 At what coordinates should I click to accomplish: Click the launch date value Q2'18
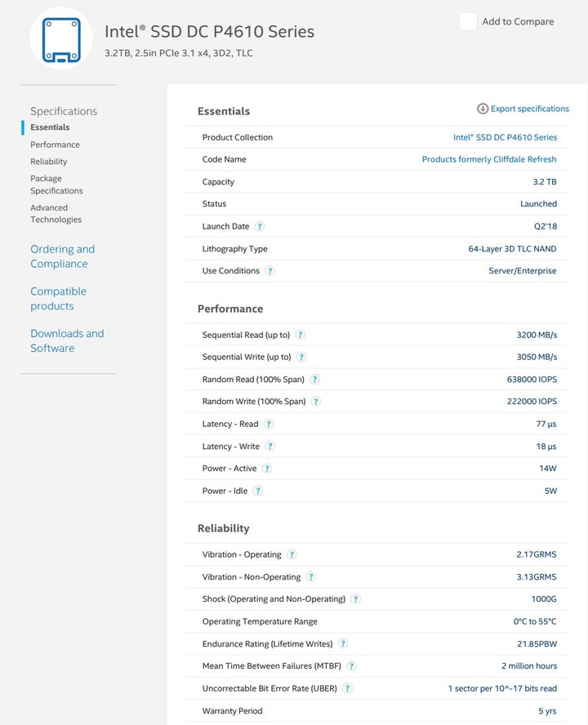(x=546, y=227)
